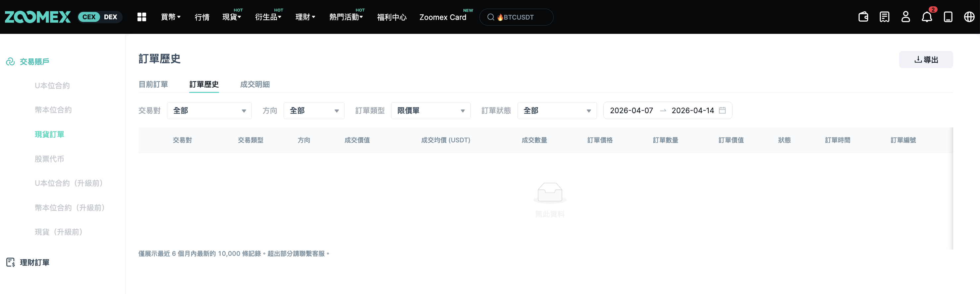Click the BTCUSDT search field
Viewport: 980px width, 294px height.
click(x=516, y=17)
